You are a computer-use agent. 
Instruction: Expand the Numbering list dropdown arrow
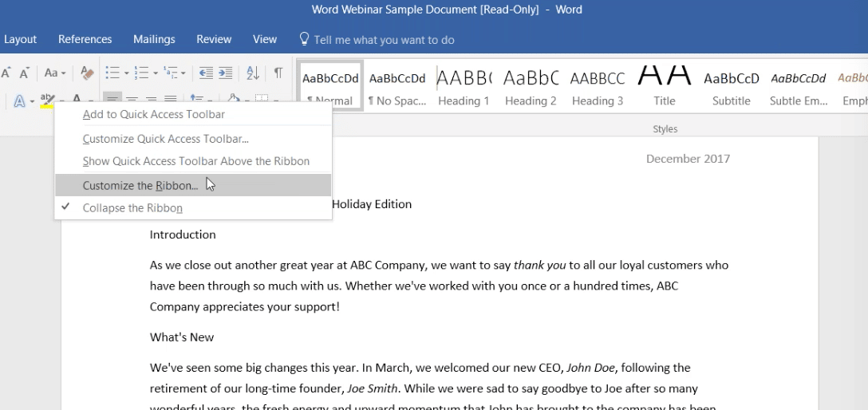click(156, 73)
